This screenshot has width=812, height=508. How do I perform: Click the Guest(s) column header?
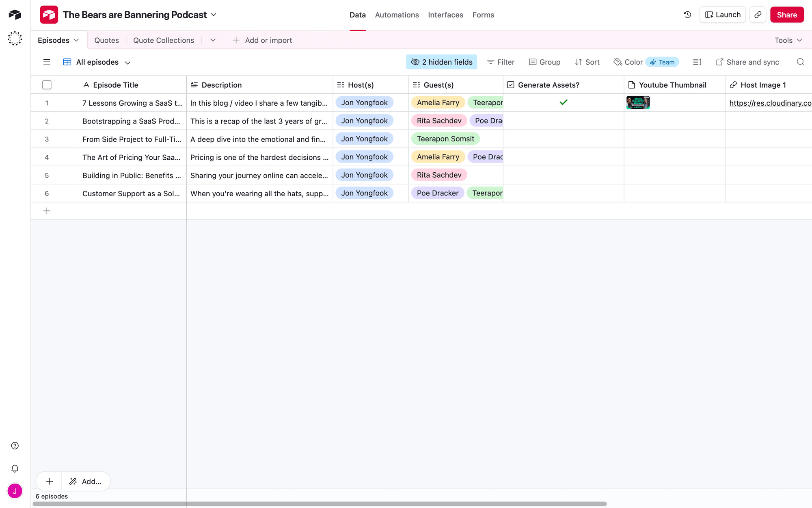456,85
